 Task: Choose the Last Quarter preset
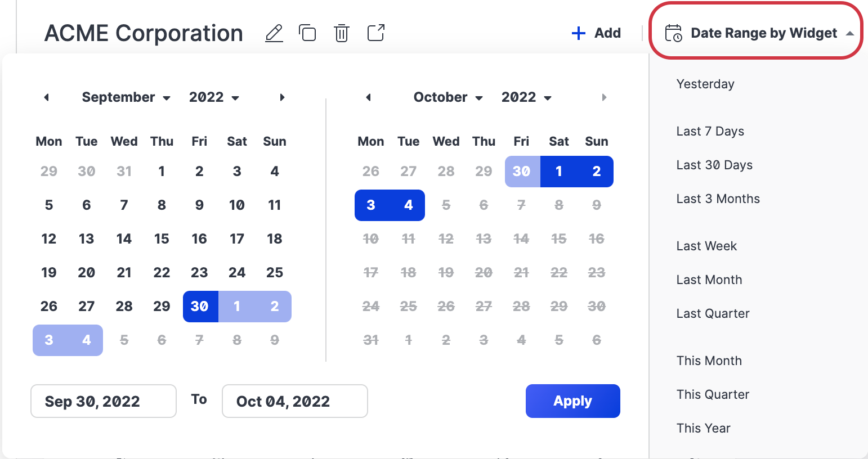tap(713, 313)
